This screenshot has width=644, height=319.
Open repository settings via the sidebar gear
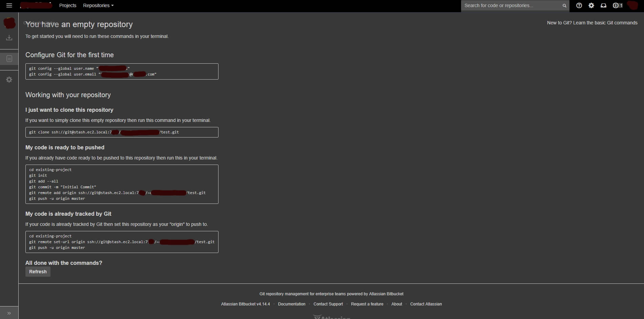click(9, 80)
